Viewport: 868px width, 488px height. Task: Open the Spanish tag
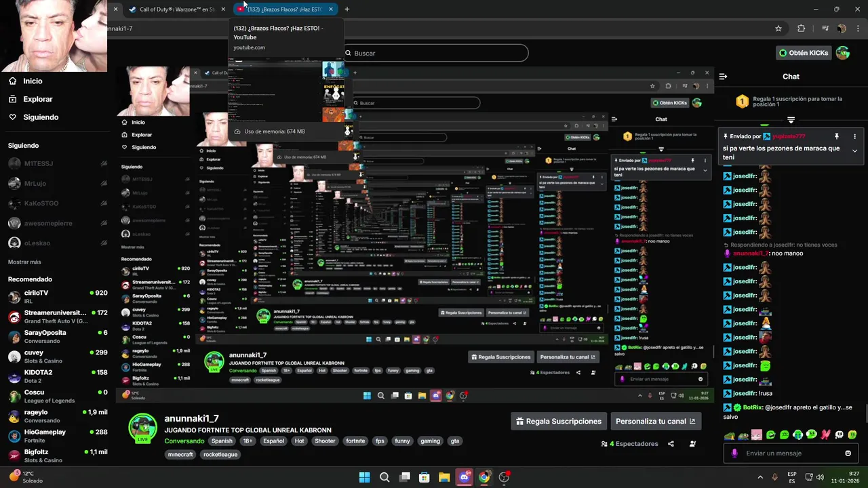click(x=222, y=441)
